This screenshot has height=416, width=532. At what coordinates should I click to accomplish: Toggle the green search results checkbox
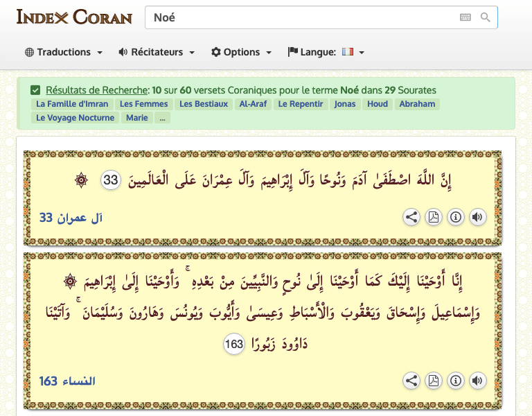point(35,90)
